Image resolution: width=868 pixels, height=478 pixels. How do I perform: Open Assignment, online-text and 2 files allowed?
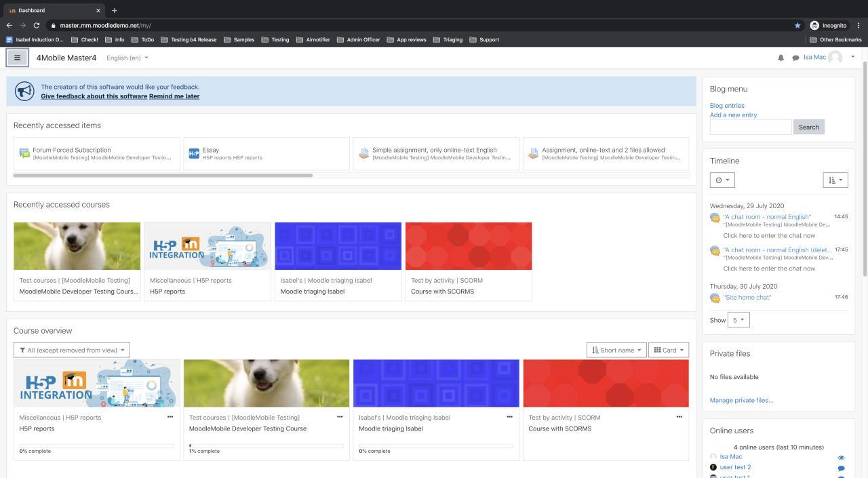click(606, 153)
